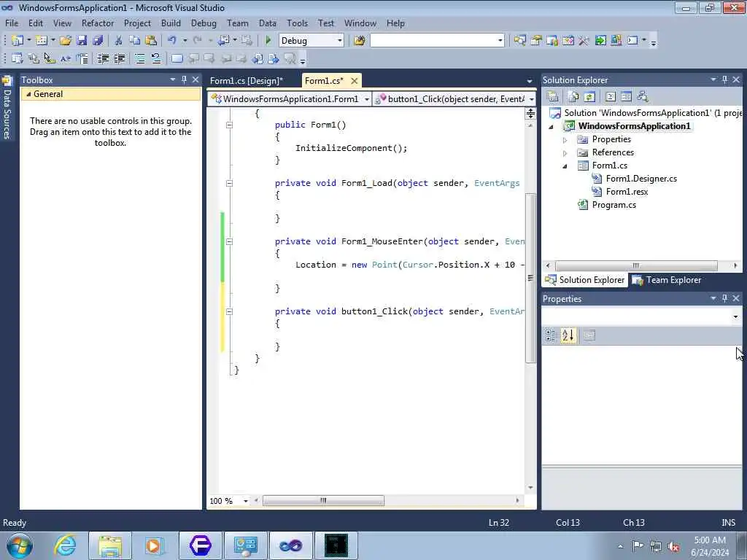Click the code editor vertical scrollbar thumb
The width and height of the screenshot is (747, 560).
[x=530, y=278]
